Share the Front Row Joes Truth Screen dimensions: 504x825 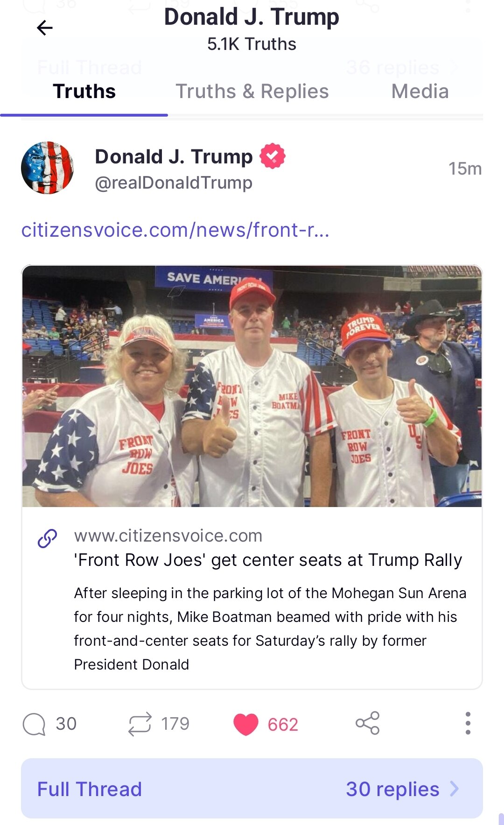tap(367, 724)
